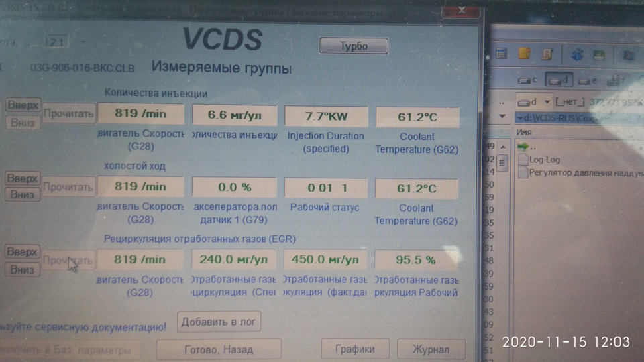
Task: Switch to drive d in the file manager
Action: (x=559, y=80)
